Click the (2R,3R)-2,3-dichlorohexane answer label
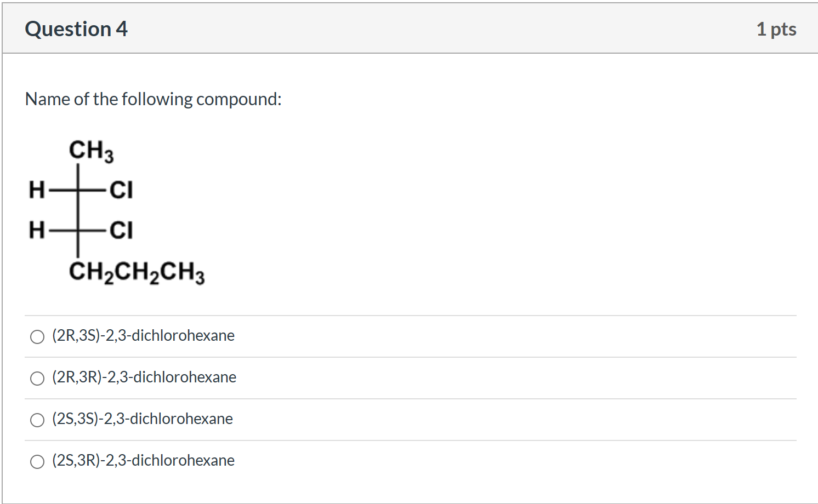 144,377
